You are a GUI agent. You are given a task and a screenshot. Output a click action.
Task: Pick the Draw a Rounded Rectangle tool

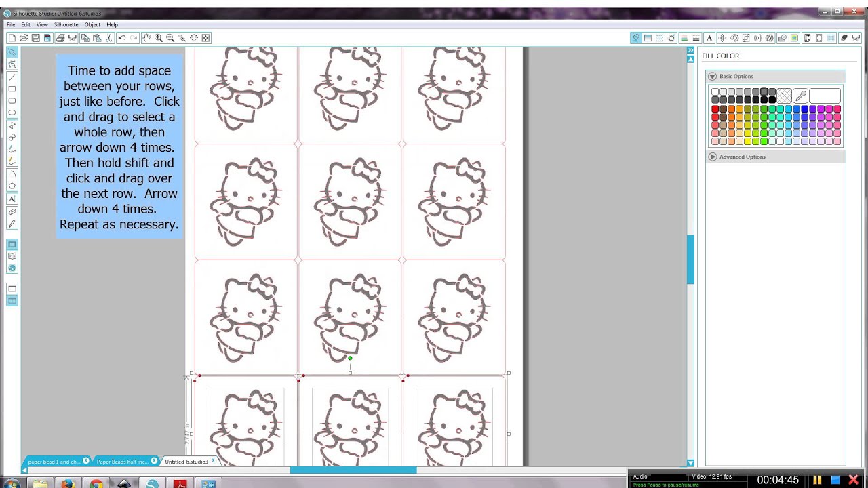tap(12, 101)
